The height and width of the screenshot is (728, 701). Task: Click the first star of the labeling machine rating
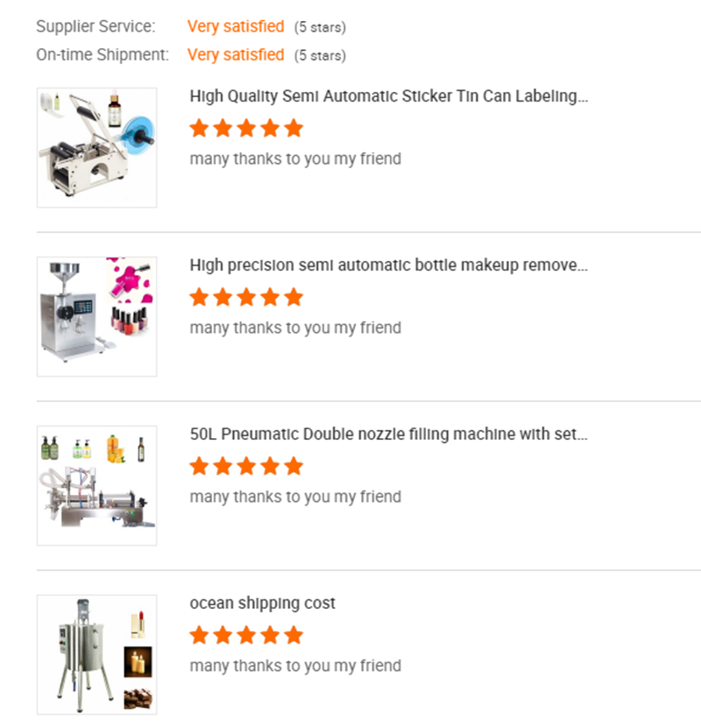click(199, 128)
